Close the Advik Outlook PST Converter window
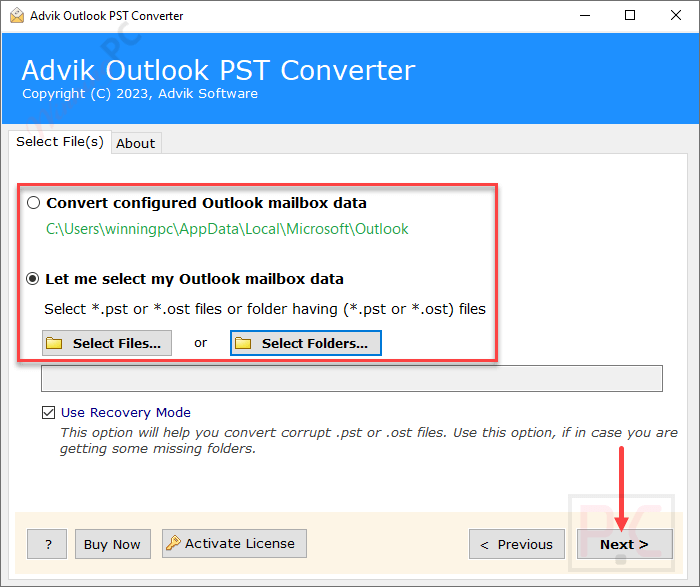 pyautogui.click(x=676, y=16)
